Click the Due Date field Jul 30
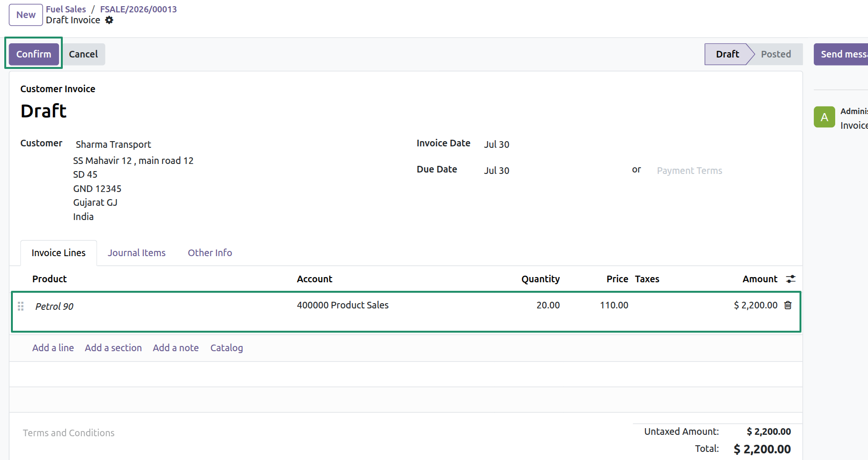The width and height of the screenshot is (868, 460). 497,171
